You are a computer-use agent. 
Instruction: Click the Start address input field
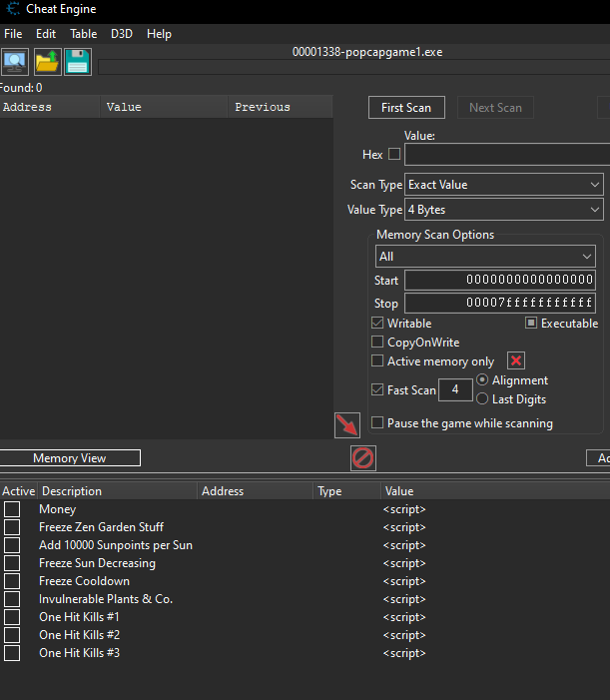point(499,281)
